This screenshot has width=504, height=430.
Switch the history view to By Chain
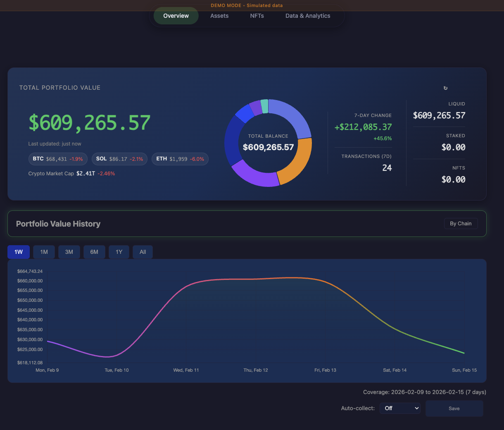pyautogui.click(x=461, y=223)
